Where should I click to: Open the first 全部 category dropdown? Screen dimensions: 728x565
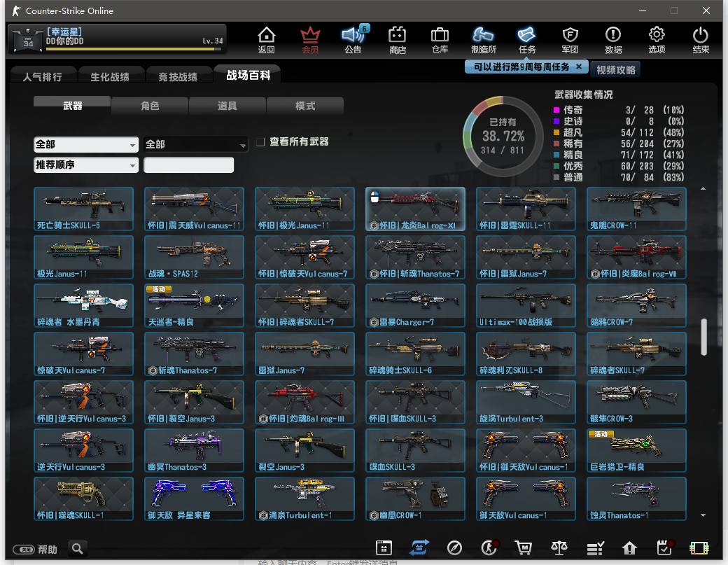point(86,144)
